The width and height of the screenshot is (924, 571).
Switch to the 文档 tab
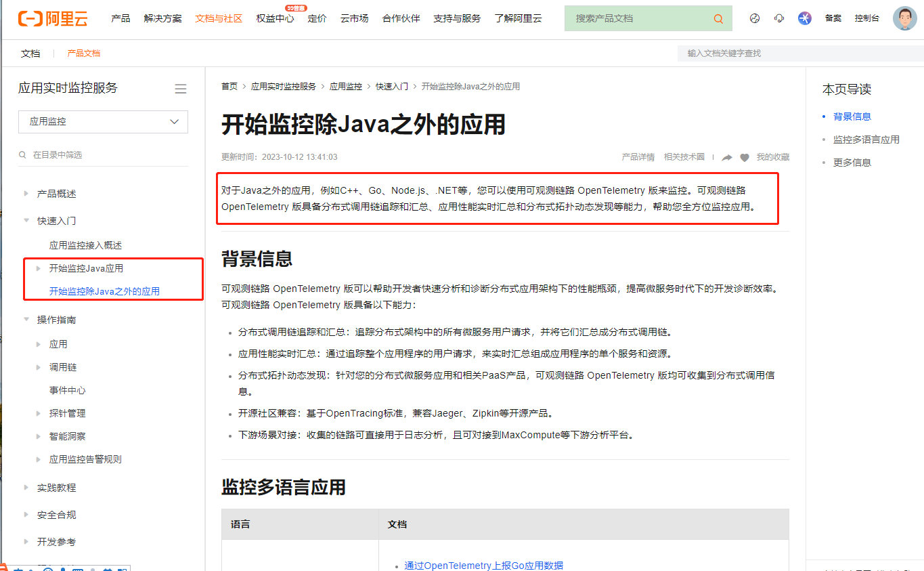[x=30, y=54]
